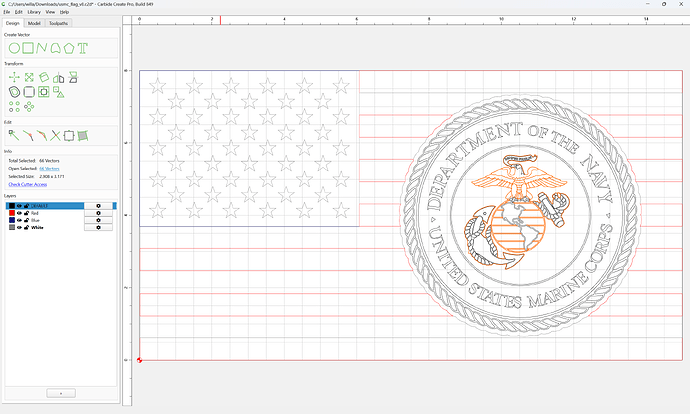Select the Rectangle creation tool
Viewport: 690px width, 414px height.
tap(28, 48)
